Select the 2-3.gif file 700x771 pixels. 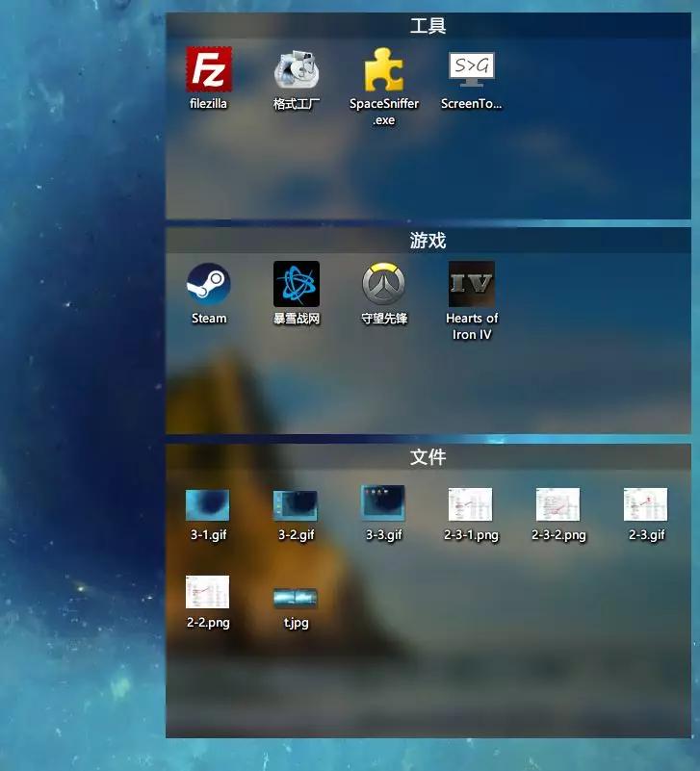pyautogui.click(x=646, y=504)
